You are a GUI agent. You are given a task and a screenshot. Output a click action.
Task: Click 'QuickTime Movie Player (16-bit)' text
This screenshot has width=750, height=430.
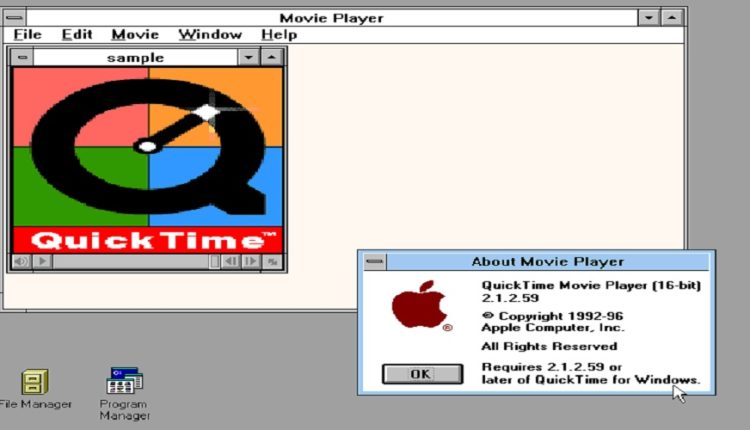click(591, 286)
